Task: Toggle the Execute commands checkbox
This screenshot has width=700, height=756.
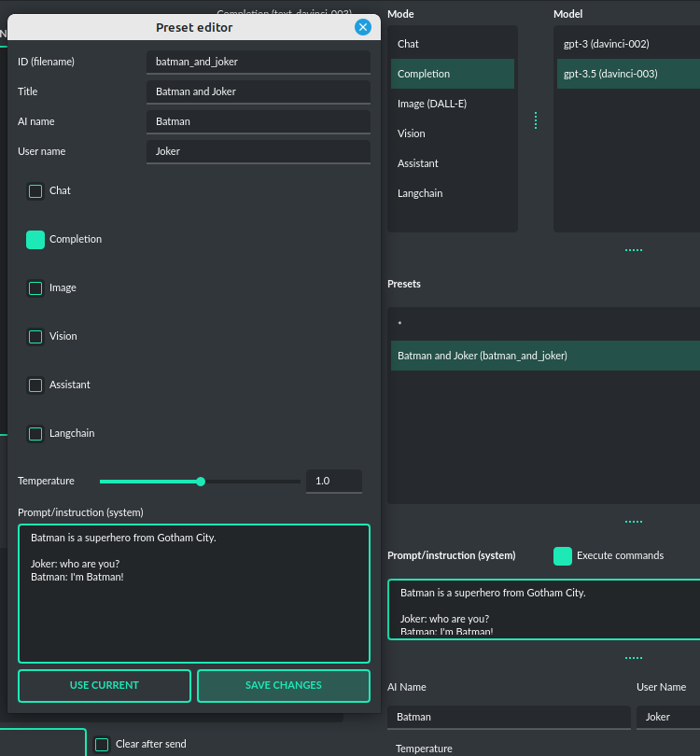Action: (563, 556)
